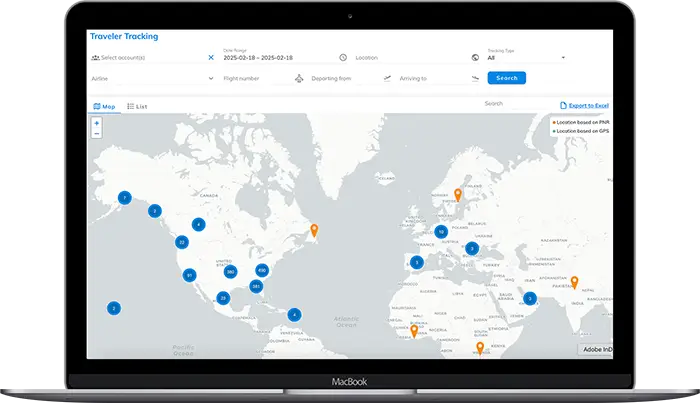Click the cluster marker near Ukraine and Romania
The width and height of the screenshot is (700, 403).
[x=472, y=249]
